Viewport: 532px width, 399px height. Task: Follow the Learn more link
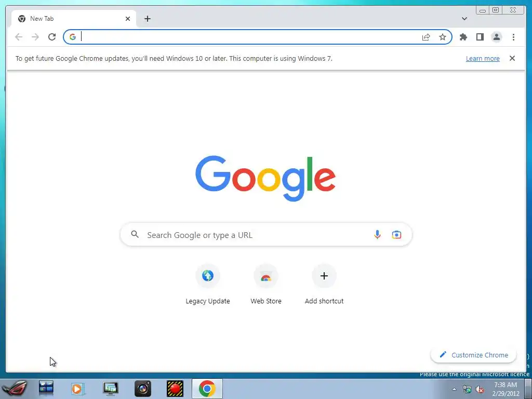click(483, 58)
